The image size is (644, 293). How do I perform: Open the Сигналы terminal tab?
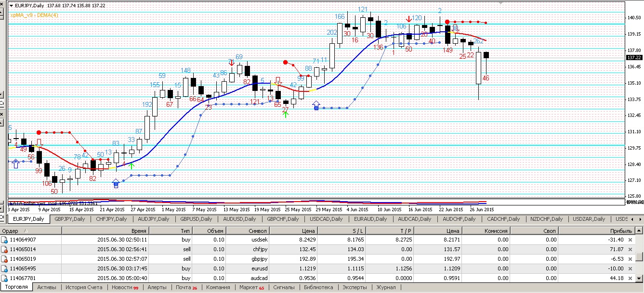point(284,287)
